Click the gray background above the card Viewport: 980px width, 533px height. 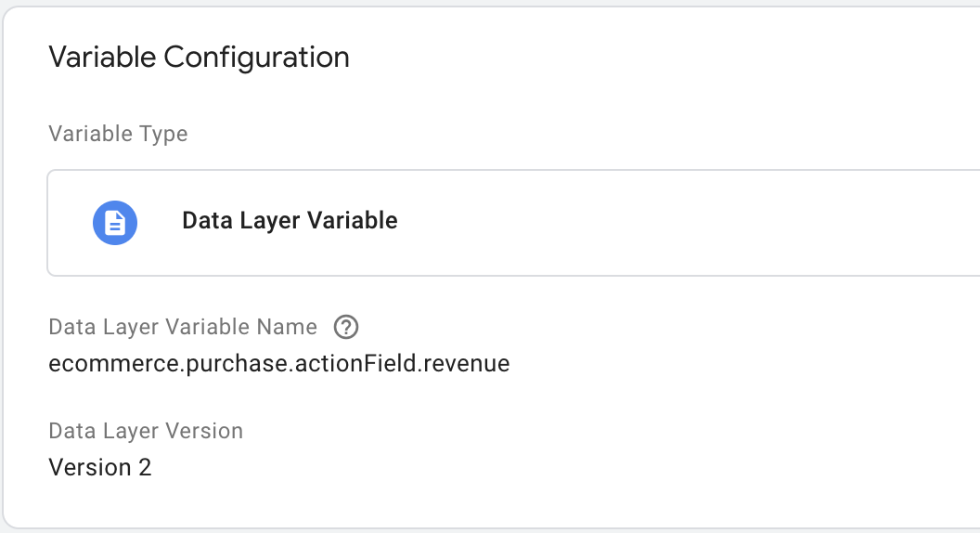(490, 3)
